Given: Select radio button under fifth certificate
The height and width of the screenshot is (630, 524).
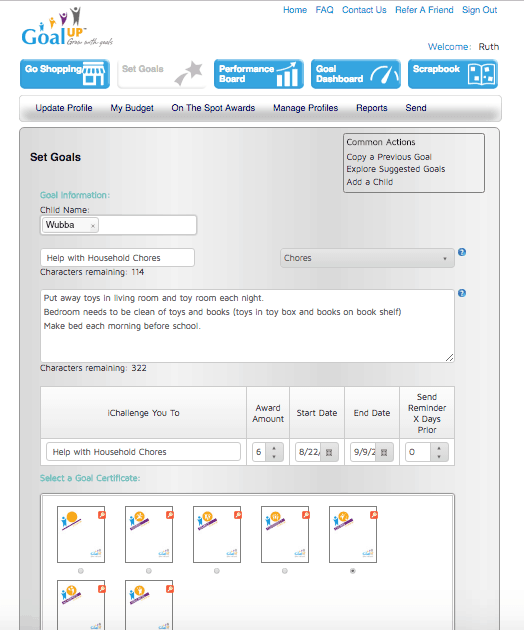Looking at the screenshot, I should point(352,571).
